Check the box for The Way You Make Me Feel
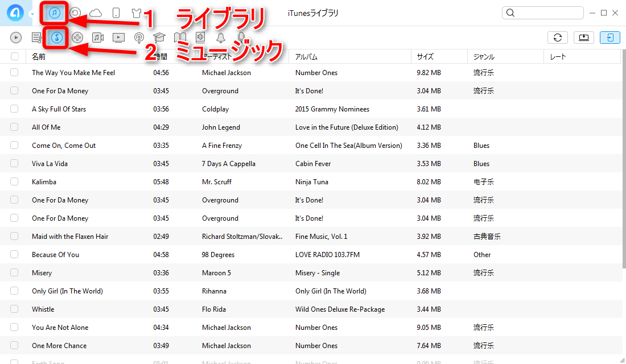This screenshot has height=364, width=626. [x=14, y=72]
